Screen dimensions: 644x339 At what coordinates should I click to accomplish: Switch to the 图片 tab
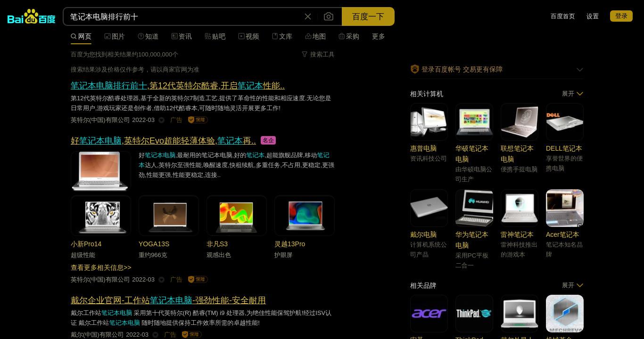click(x=115, y=36)
